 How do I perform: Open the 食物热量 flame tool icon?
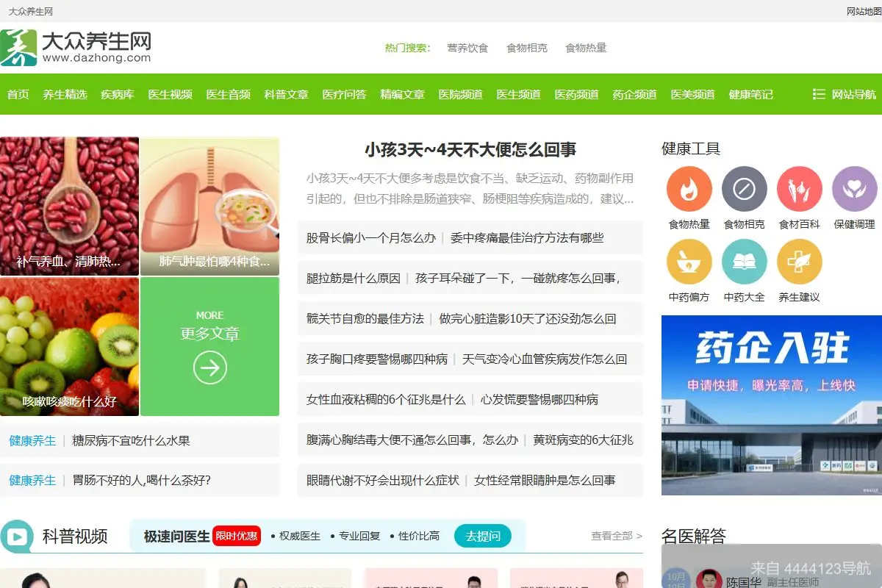[689, 187]
